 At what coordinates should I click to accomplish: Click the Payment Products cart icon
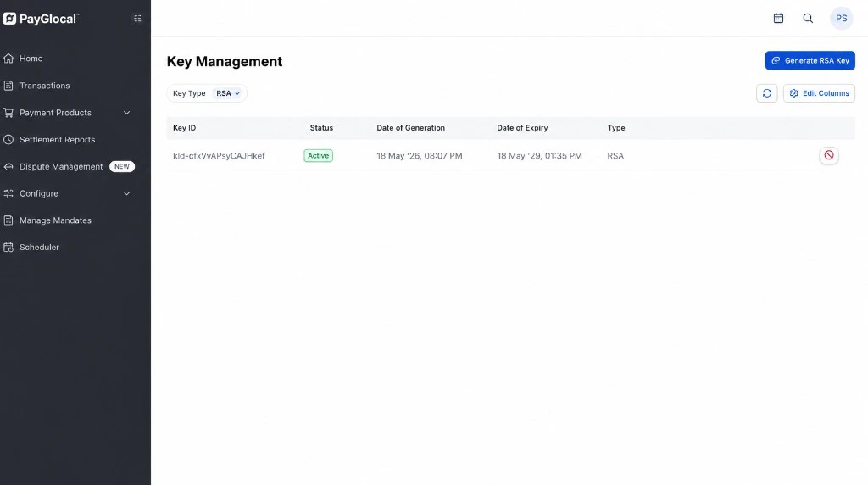[x=8, y=113]
